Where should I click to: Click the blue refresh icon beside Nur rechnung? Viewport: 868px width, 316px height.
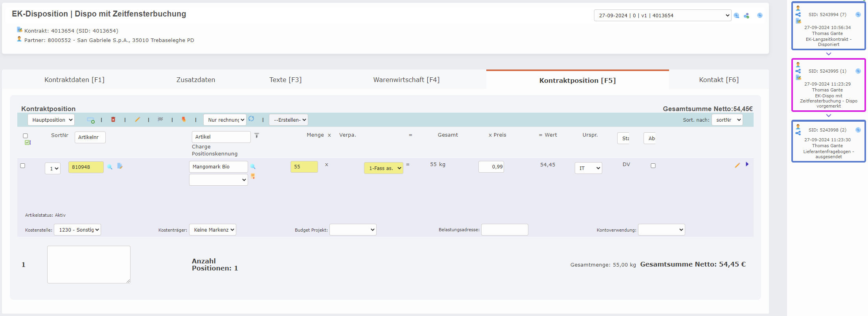pos(252,119)
